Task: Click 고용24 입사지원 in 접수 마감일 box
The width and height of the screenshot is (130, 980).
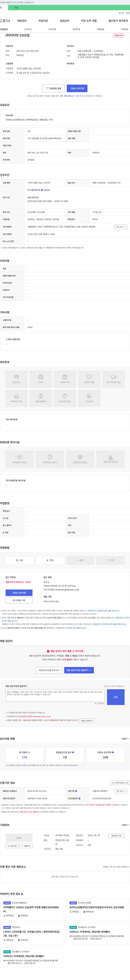Action: point(19,593)
